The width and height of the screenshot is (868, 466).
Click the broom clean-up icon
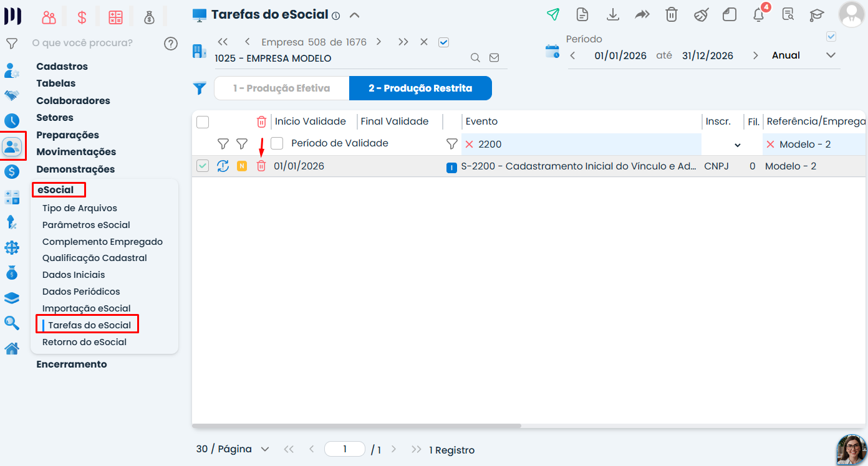pyautogui.click(x=701, y=15)
